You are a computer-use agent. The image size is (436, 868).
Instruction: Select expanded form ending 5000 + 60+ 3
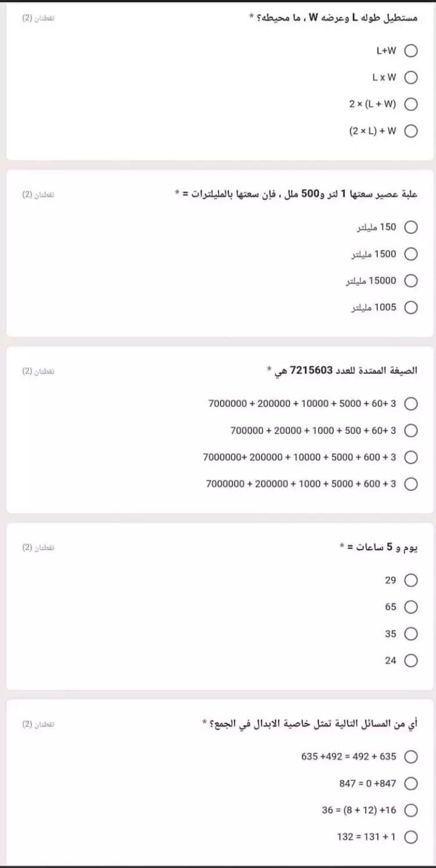pos(410,404)
